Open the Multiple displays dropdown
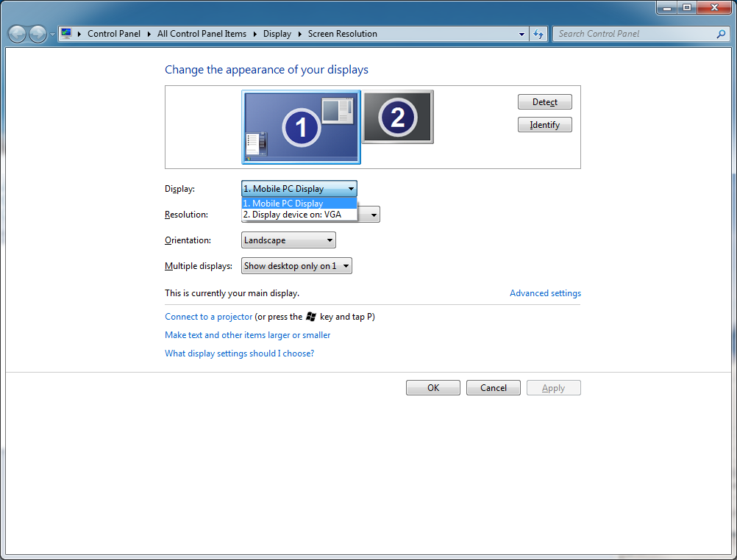The width and height of the screenshot is (737, 560). pyautogui.click(x=296, y=266)
